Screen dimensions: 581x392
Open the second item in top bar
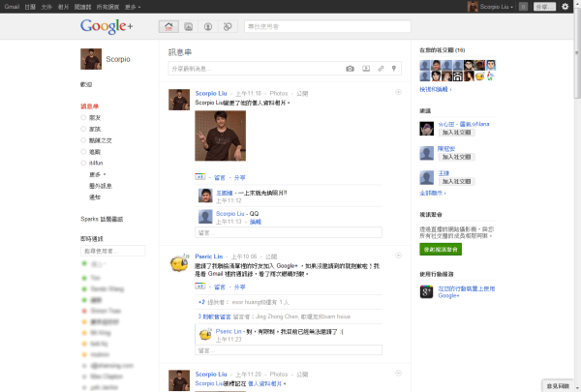(x=30, y=7)
